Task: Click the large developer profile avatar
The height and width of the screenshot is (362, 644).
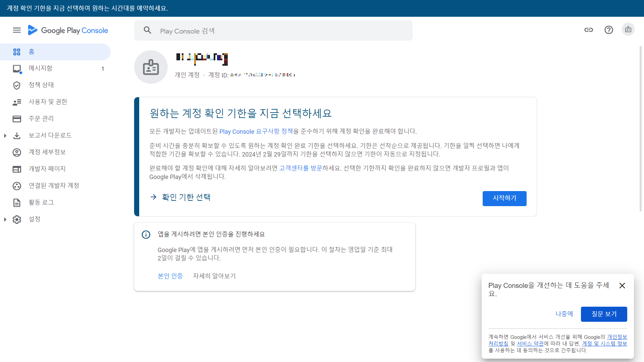Action: point(151,67)
